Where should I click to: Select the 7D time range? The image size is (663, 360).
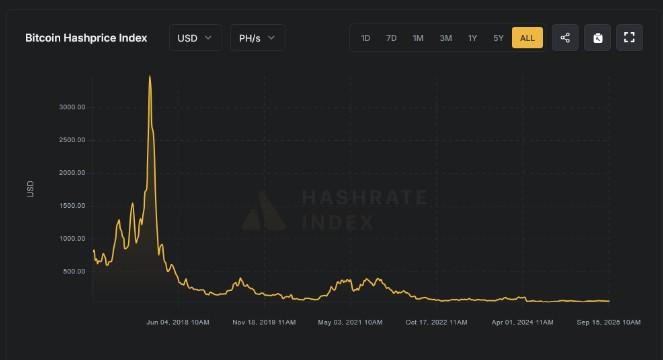(x=391, y=38)
